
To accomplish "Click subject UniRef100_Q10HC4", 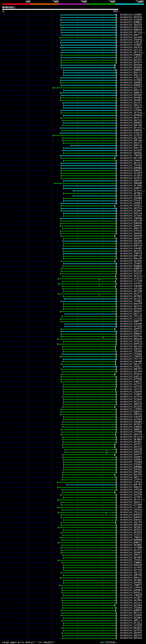I will [x=131, y=196].
